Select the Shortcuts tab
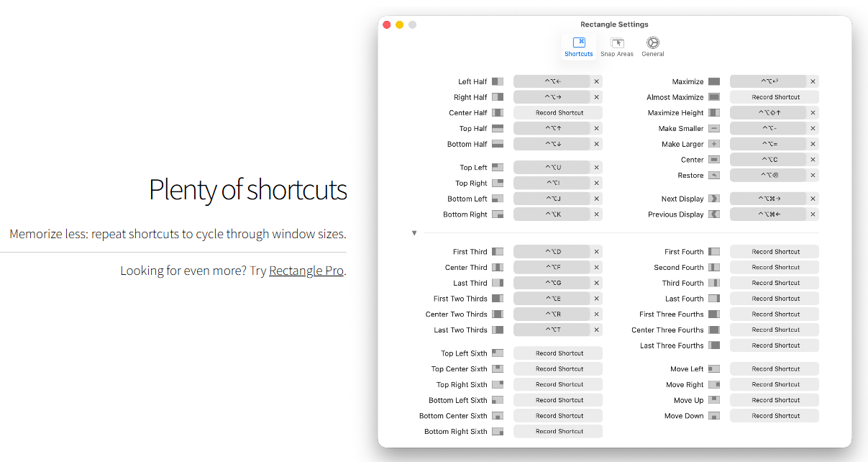Screen dimensions: 868x462 578,47
